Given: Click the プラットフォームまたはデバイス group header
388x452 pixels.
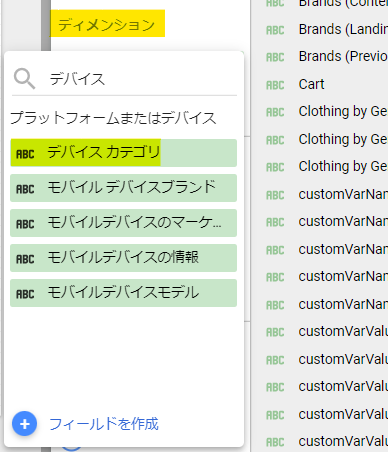Looking at the screenshot, I should click(x=113, y=118).
